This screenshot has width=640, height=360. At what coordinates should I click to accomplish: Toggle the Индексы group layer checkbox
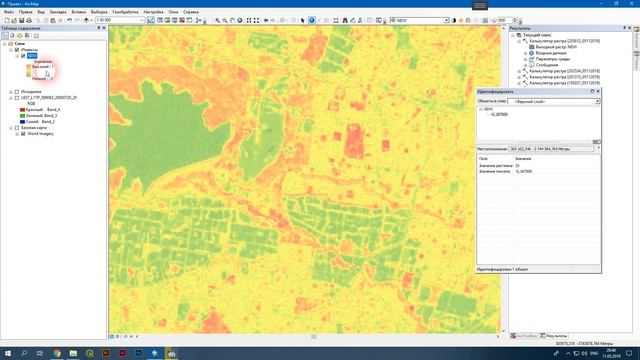(17, 50)
